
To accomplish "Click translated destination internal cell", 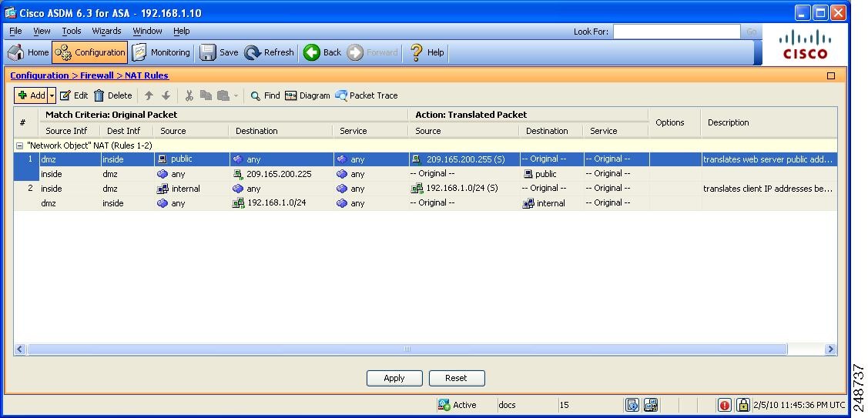I will pyautogui.click(x=544, y=203).
